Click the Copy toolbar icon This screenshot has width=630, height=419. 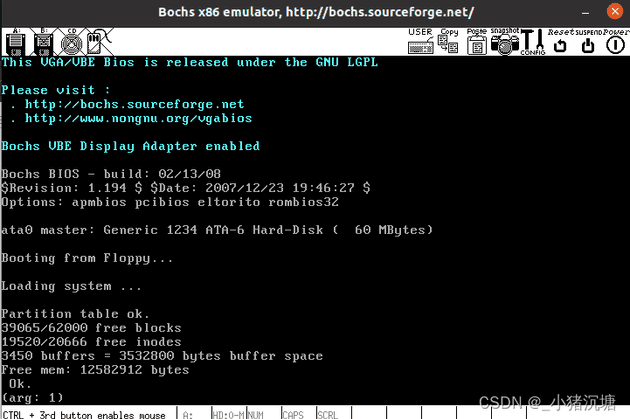pos(449,41)
